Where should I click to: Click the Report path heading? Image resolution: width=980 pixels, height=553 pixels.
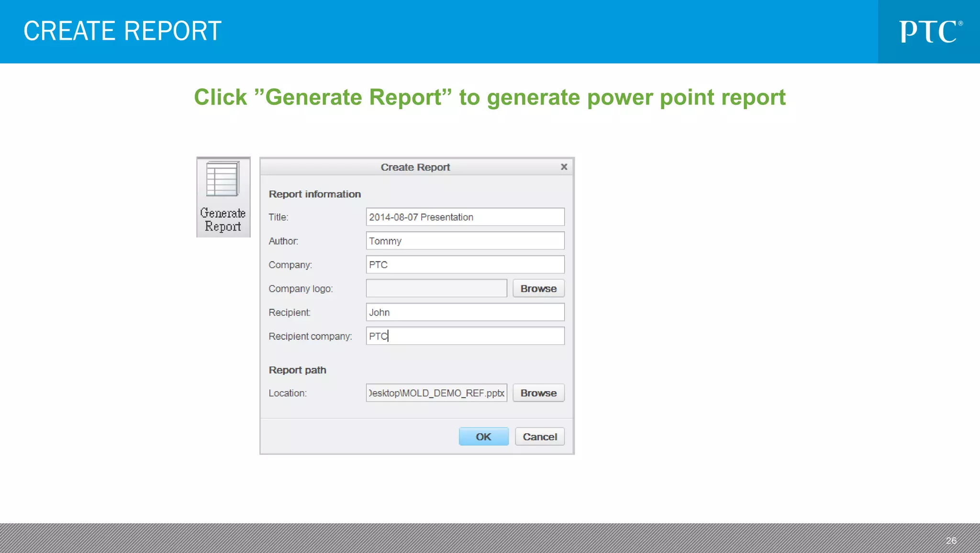(297, 370)
